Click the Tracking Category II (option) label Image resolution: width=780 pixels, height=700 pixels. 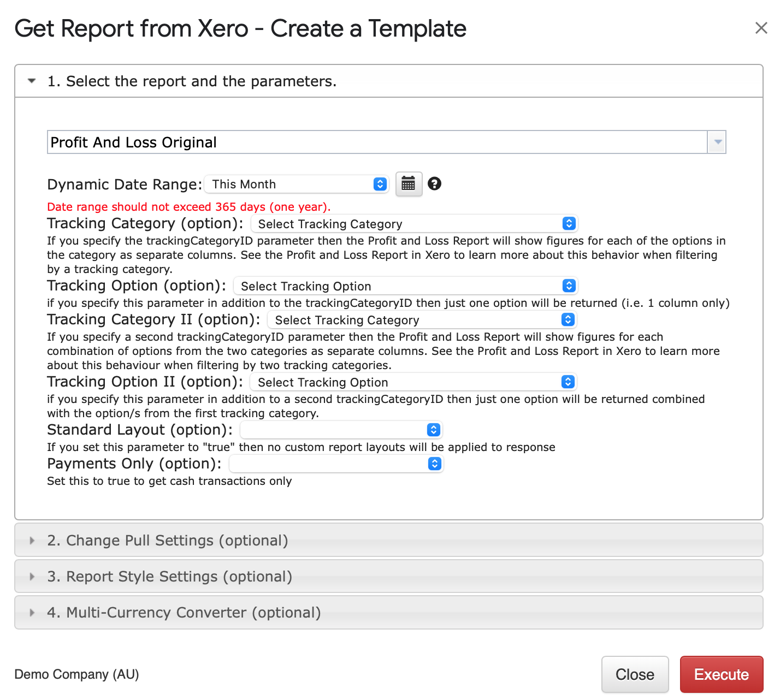tap(153, 319)
